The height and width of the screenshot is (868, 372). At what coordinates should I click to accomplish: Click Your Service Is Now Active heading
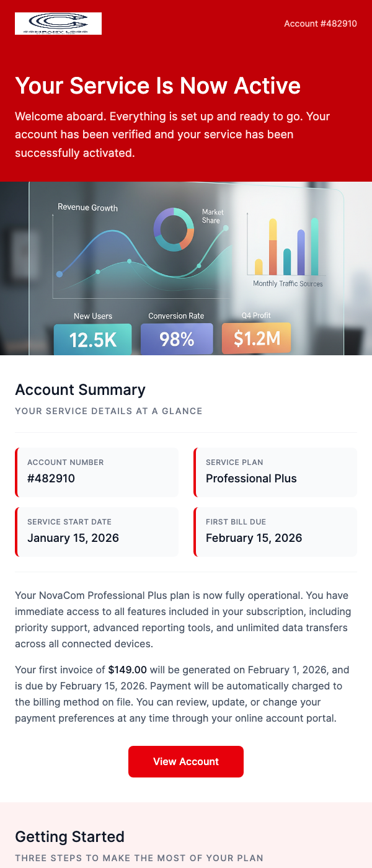point(157,86)
